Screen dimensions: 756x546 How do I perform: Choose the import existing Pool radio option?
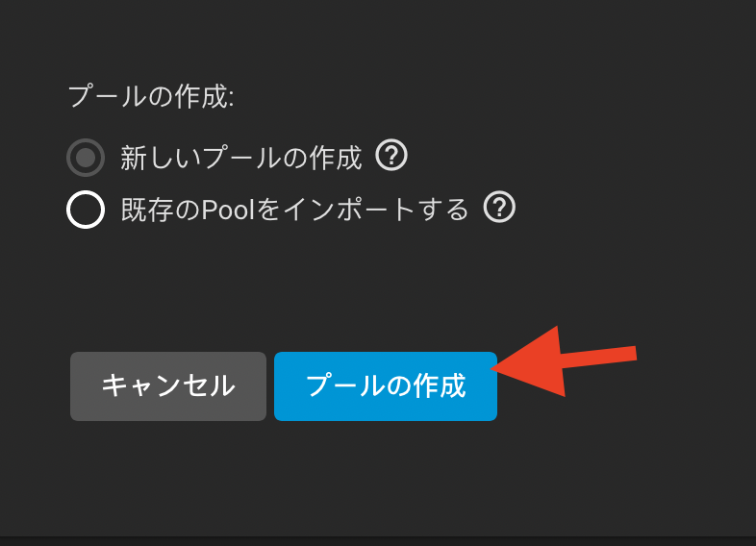[x=86, y=210]
